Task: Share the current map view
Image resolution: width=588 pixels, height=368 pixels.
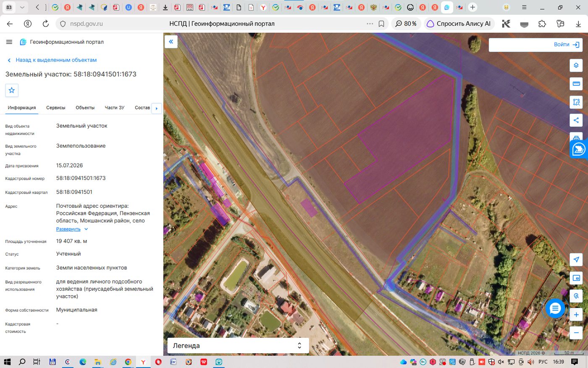Action: (x=576, y=120)
